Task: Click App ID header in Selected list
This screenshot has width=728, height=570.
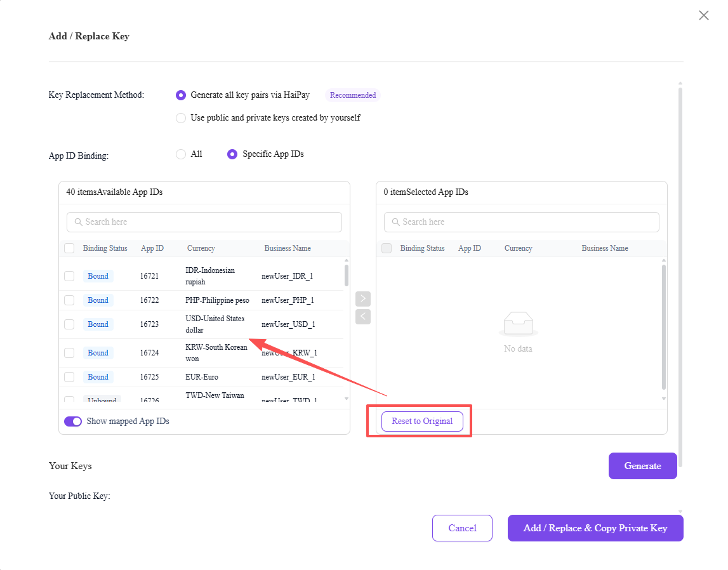Action: 470,248
